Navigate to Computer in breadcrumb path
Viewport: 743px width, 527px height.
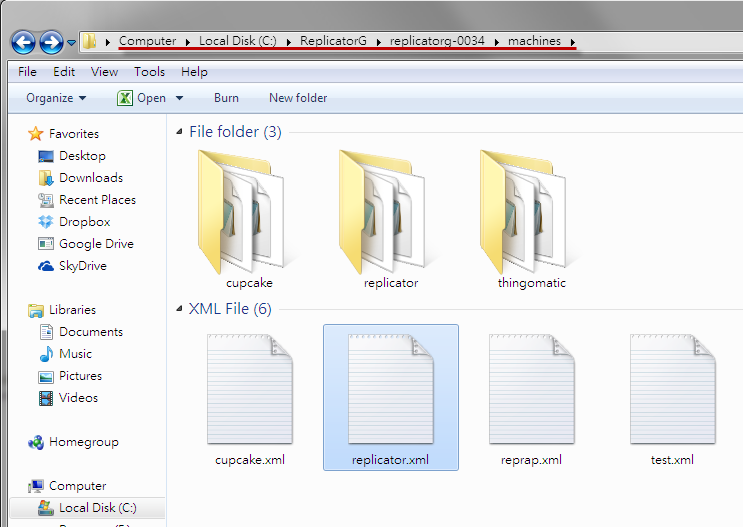(x=147, y=41)
